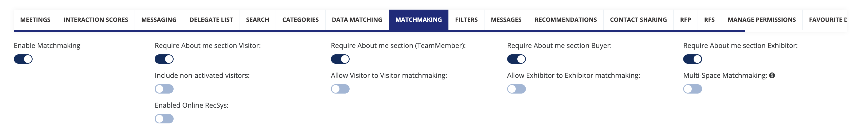Screen dimensions: 868x137
Task: Open the Filters tab
Action: tap(466, 20)
